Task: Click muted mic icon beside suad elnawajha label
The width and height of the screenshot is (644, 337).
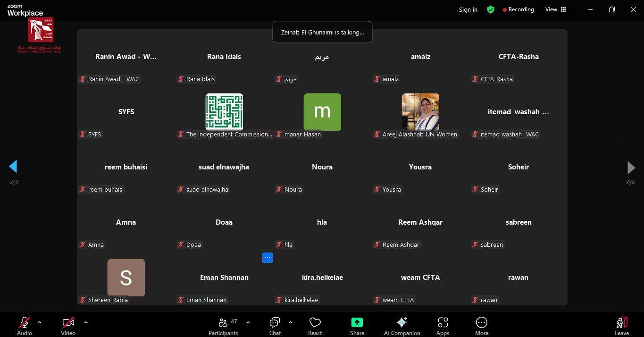Action: click(181, 189)
